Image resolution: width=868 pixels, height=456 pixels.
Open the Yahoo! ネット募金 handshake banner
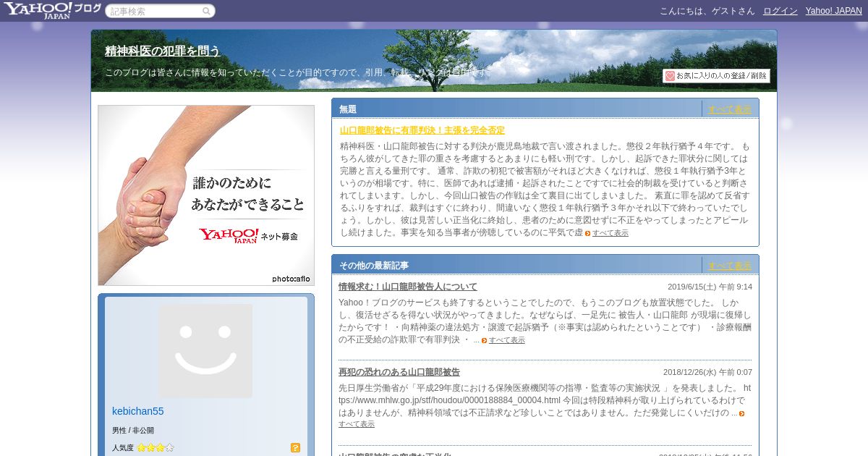[x=206, y=195]
